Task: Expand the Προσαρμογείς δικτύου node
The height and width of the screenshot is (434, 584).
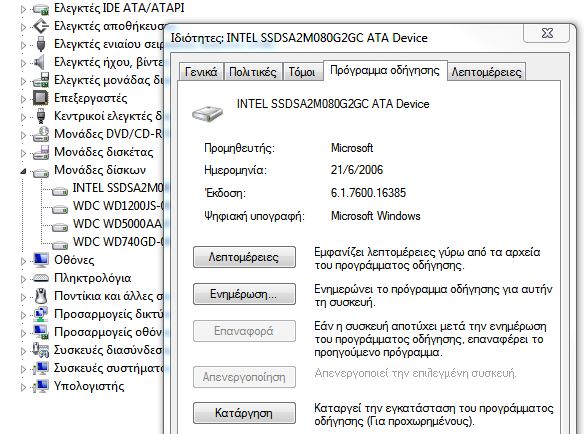Action: [x=23, y=314]
